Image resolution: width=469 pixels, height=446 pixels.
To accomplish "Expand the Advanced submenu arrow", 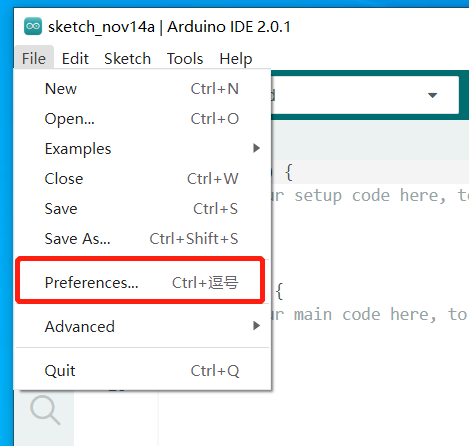I will (x=256, y=326).
